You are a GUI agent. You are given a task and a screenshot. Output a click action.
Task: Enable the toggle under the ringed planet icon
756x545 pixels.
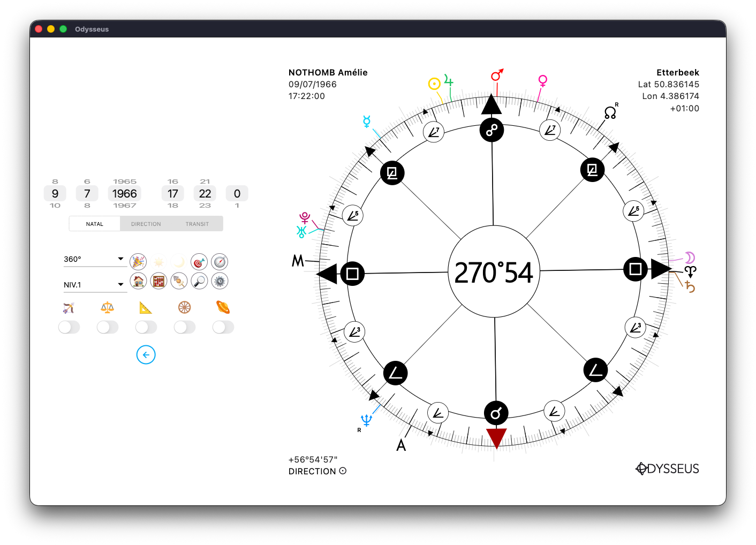pos(223,327)
